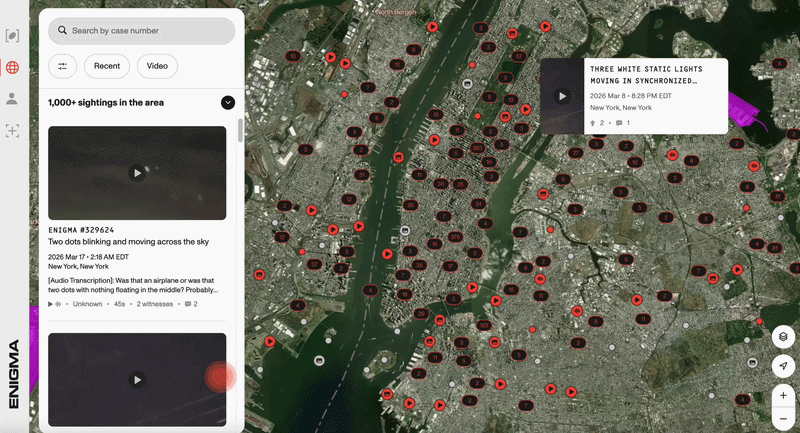This screenshot has width=800, height=433.
Task: Open the 15 sightings cluster marker
Action: pos(511,290)
